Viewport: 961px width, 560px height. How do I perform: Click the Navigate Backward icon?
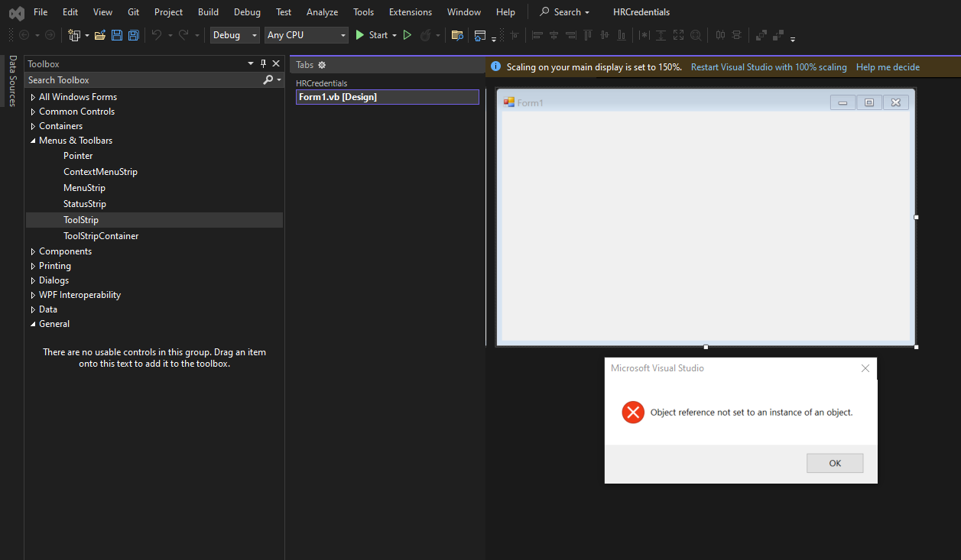tap(24, 35)
